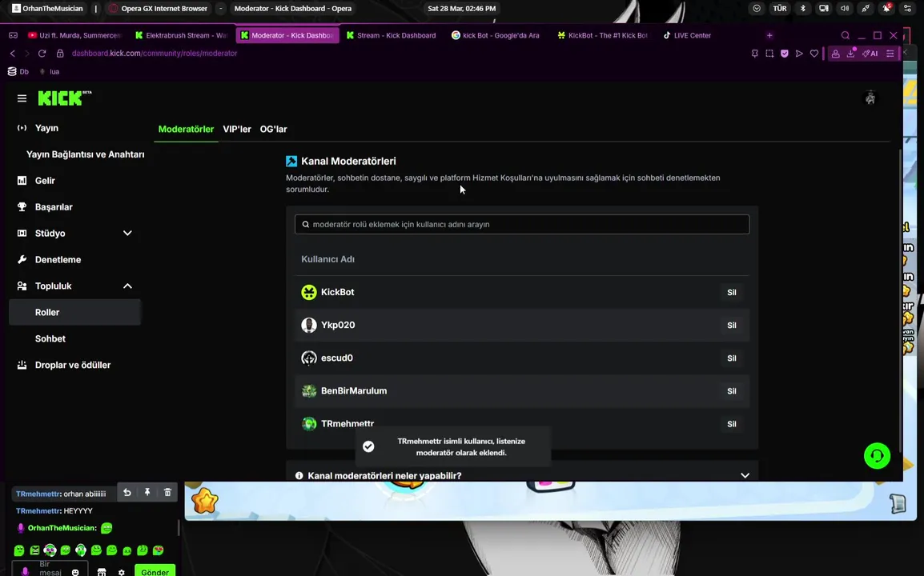Open the 'LIVE Center' browser tab
The image size is (924, 576).
pyautogui.click(x=688, y=35)
